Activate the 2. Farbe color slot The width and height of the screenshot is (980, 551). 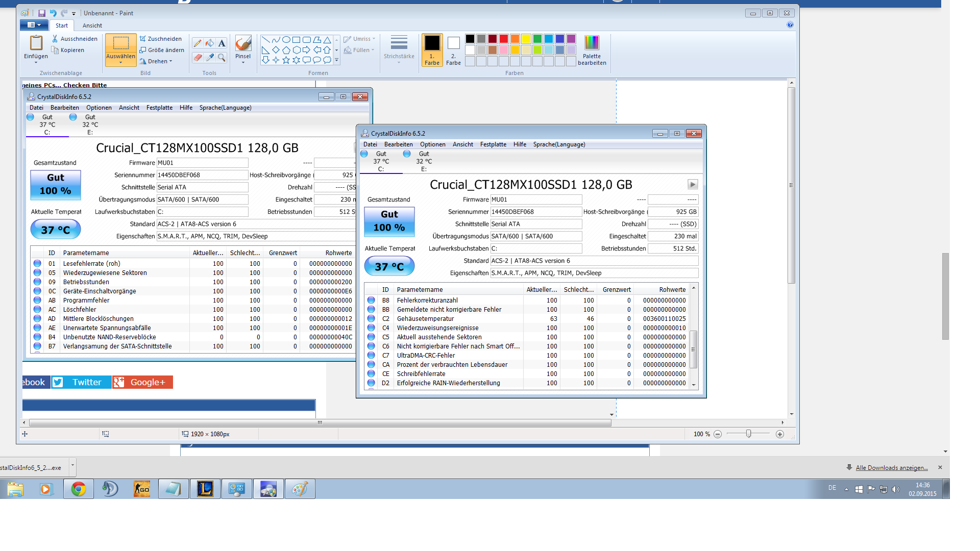453,49
